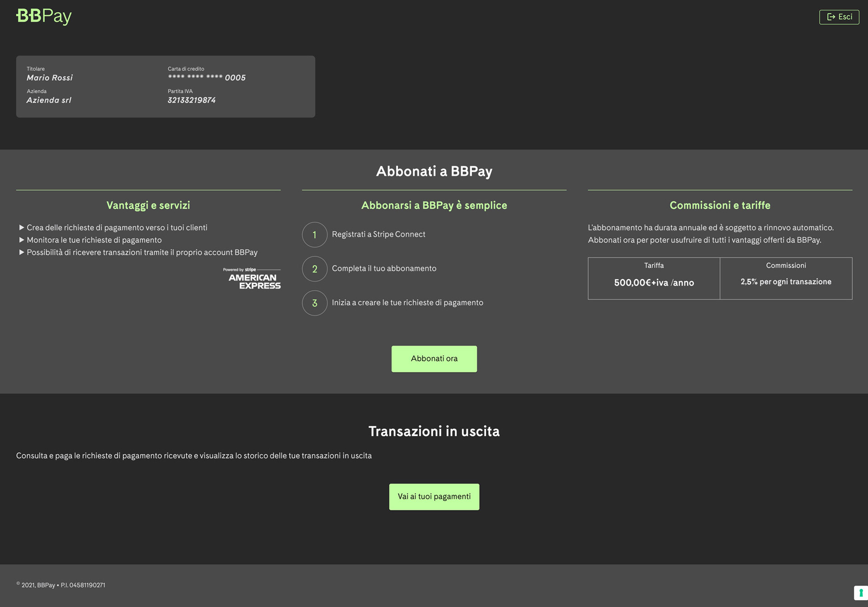The width and height of the screenshot is (868, 607).
Task: Click the step 1 circle icon
Action: click(x=315, y=235)
